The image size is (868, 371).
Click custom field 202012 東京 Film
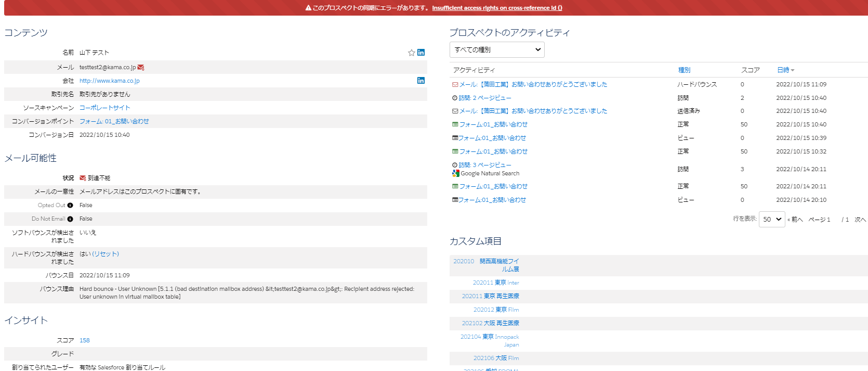pyautogui.click(x=496, y=310)
